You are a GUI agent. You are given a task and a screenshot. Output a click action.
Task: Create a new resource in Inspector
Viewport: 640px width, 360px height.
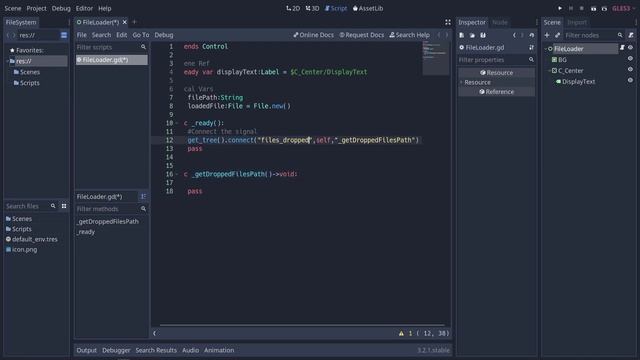pos(461,36)
